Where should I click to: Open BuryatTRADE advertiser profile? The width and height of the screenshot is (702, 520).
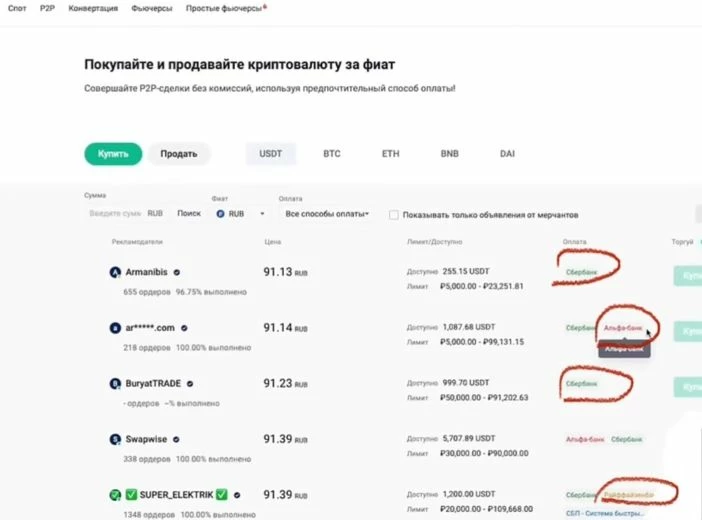(x=153, y=383)
